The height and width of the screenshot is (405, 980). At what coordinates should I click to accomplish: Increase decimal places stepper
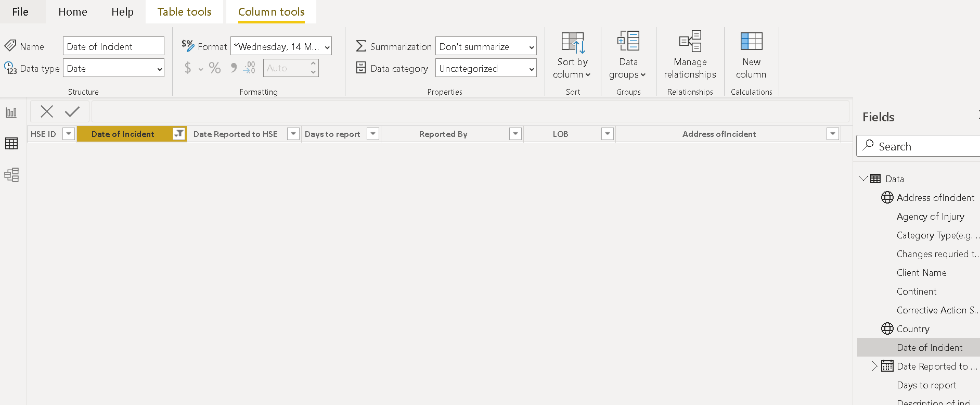click(313, 64)
